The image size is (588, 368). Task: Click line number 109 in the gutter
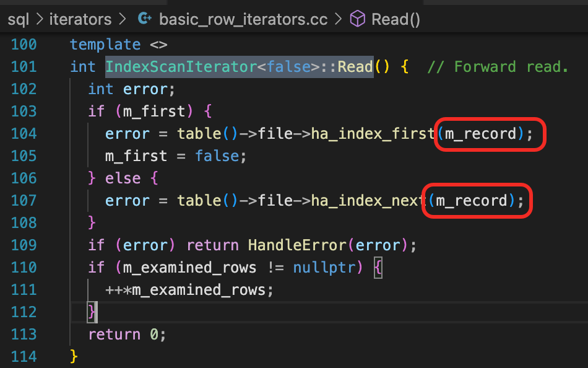point(24,245)
